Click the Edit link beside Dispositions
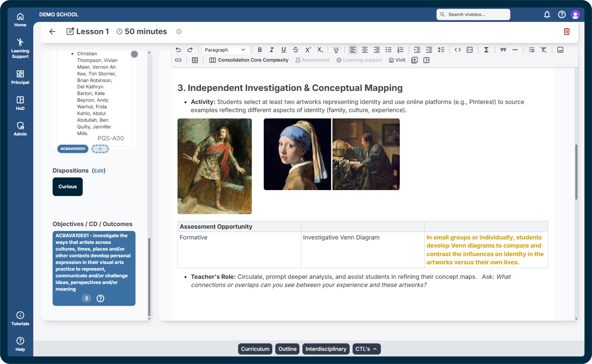The image size is (592, 364). [99, 171]
